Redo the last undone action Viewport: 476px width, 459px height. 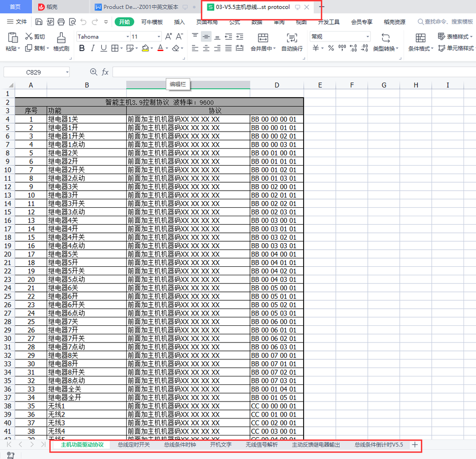click(x=95, y=22)
